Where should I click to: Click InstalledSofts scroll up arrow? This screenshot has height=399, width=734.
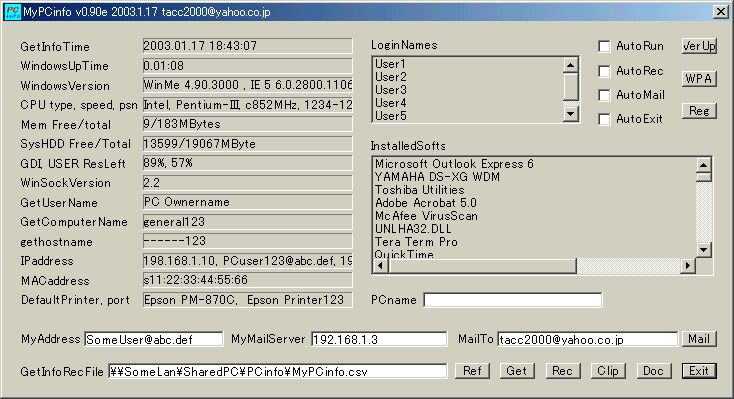point(704,165)
